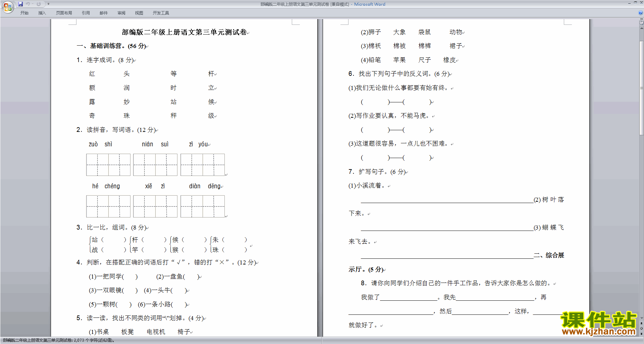Open the 审阅 ribbon tab

(x=121, y=13)
